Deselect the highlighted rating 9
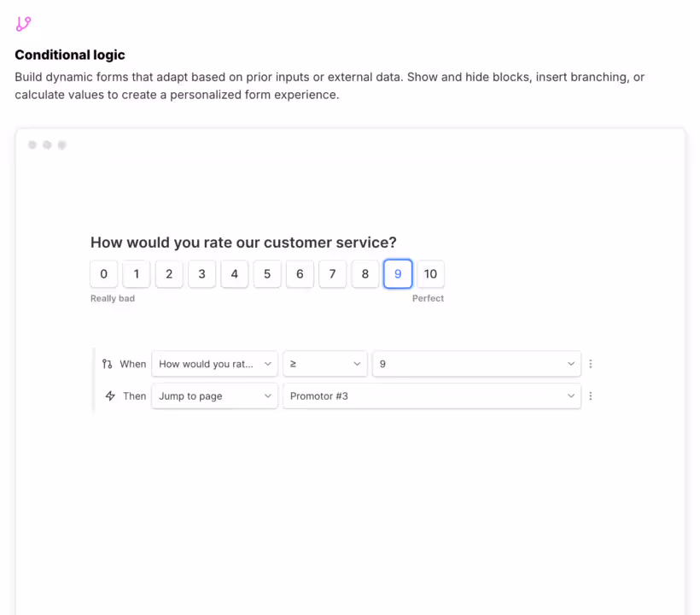This screenshot has width=700, height=615. 398,274
